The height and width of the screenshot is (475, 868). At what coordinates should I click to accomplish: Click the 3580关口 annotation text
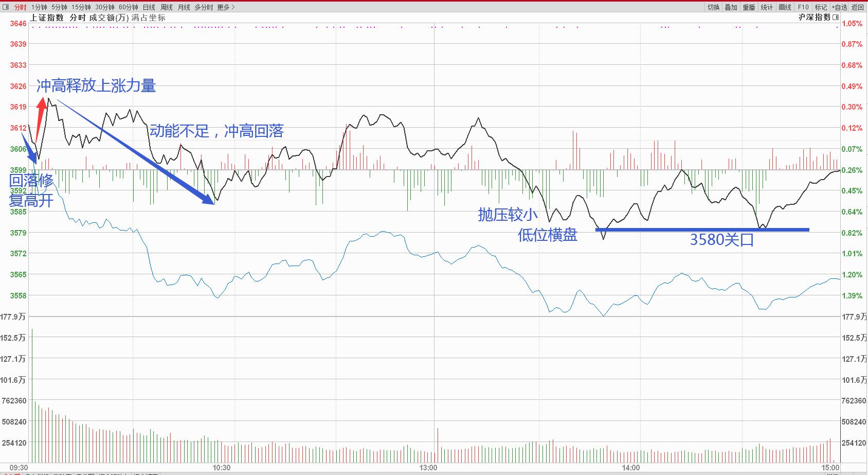(x=721, y=240)
